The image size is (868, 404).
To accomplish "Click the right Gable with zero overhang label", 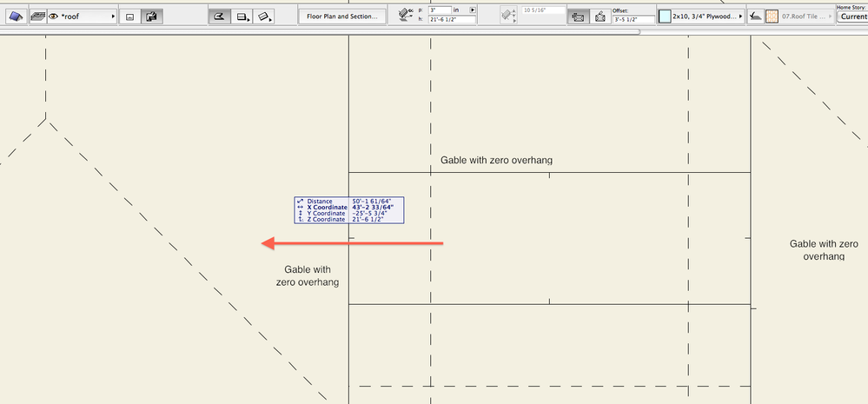I will [824, 250].
